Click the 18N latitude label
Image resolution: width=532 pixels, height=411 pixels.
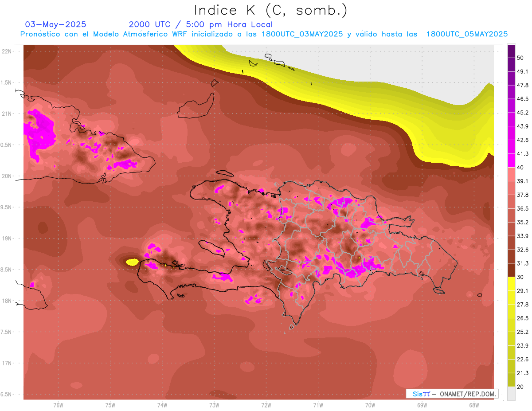pos(7,301)
